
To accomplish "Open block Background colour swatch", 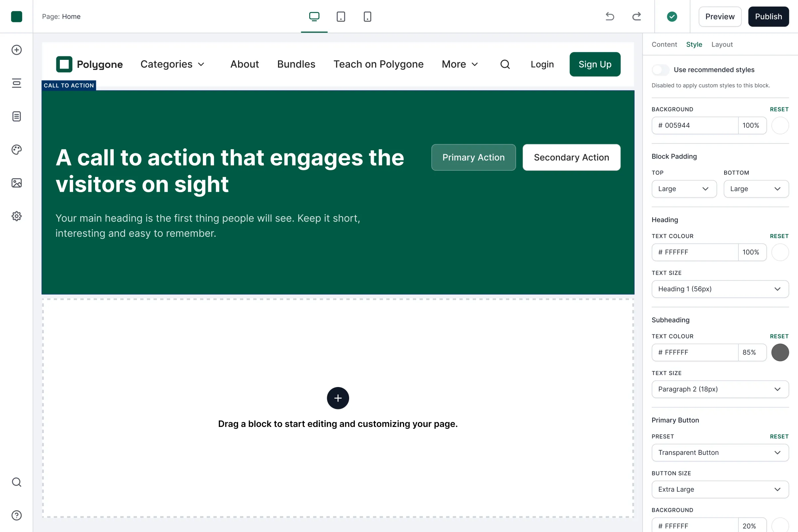I will pos(780,126).
